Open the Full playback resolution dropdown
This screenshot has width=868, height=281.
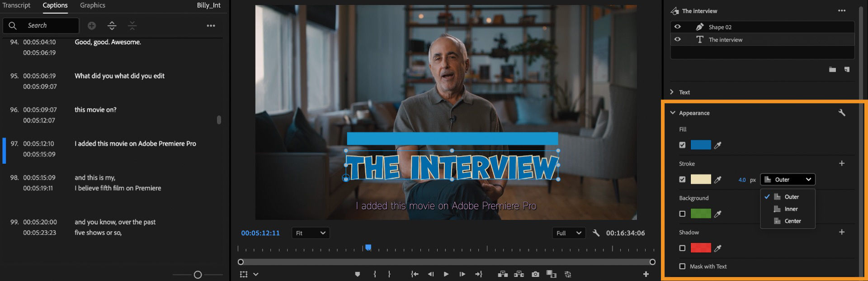point(569,233)
